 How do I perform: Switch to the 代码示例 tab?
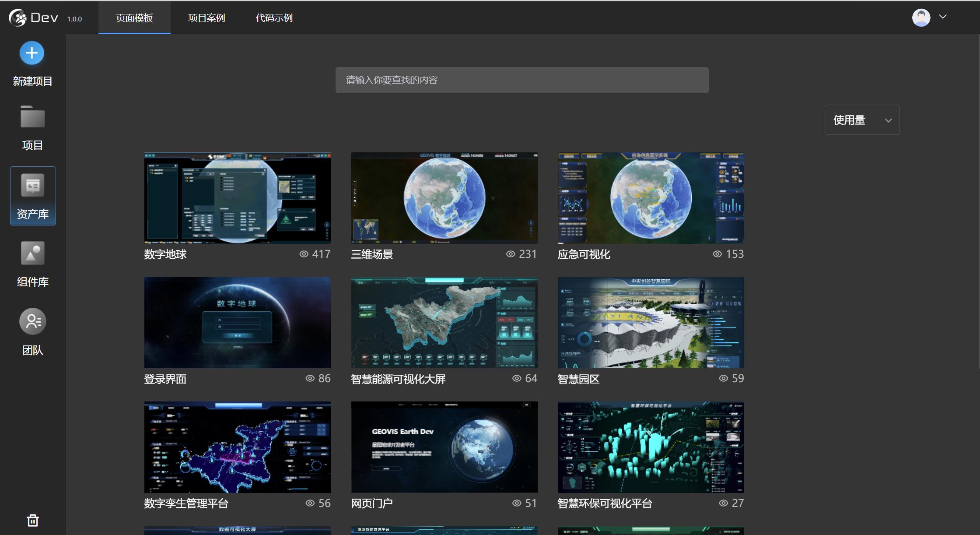(x=274, y=18)
